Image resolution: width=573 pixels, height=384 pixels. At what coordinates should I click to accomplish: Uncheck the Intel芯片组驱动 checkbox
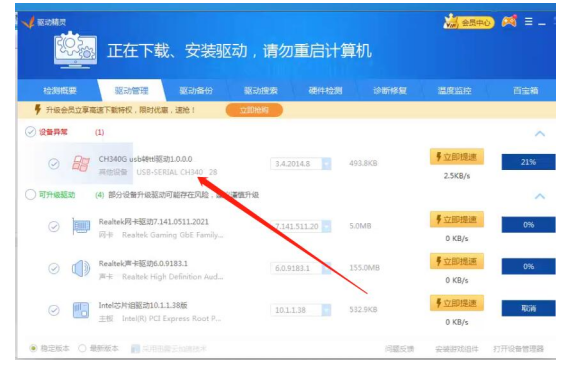coord(54,310)
